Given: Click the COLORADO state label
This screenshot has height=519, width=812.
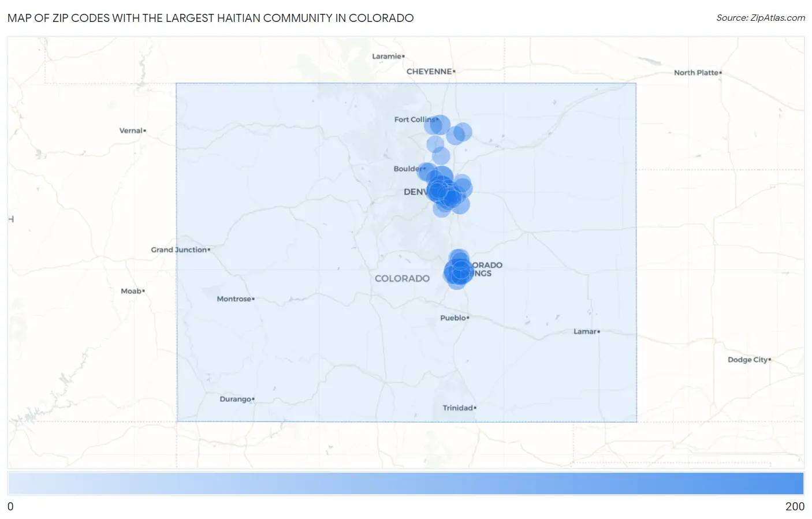Looking at the screenshot, I should click(402, 278).
